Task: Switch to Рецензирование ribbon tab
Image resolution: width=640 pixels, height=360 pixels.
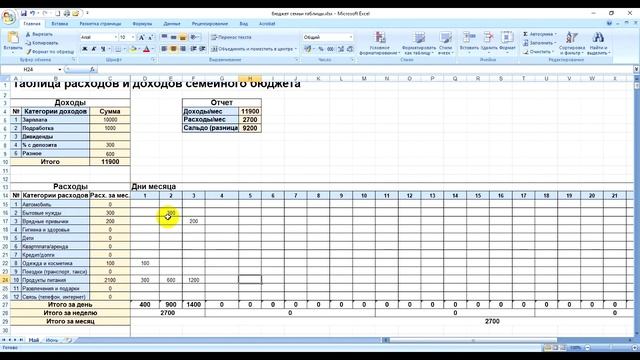Action: pos(210,24)
